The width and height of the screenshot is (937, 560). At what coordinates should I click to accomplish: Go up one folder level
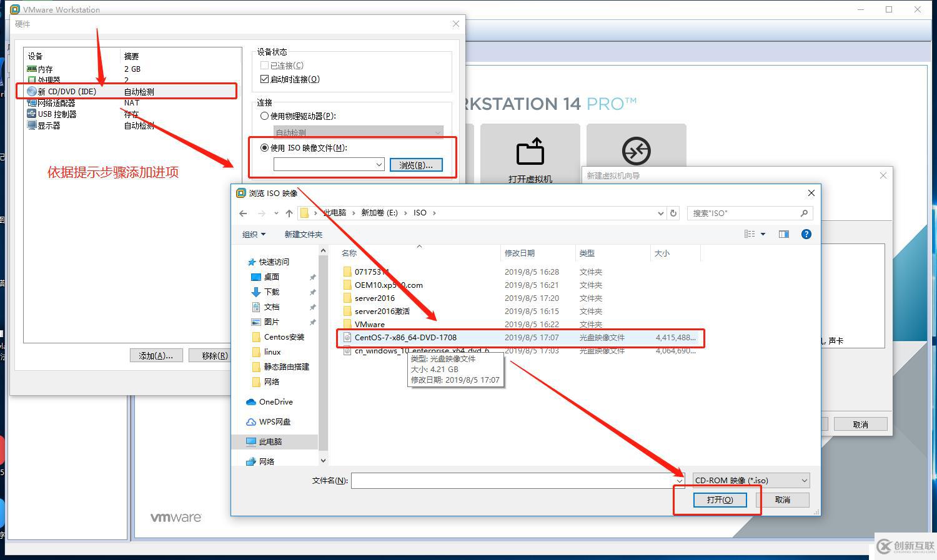tap(289, 213)
